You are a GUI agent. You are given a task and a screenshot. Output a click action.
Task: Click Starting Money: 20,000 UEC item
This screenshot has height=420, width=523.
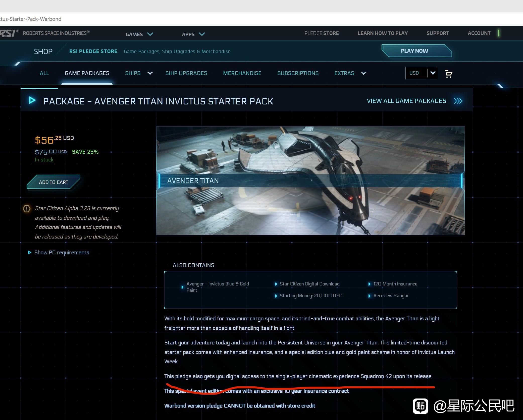(x=311, y=295)
